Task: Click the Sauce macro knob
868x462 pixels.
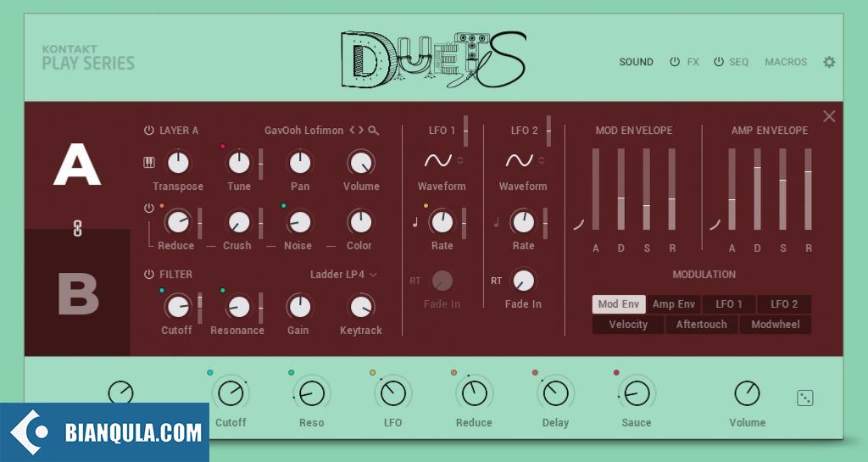Action: [637, 394]
